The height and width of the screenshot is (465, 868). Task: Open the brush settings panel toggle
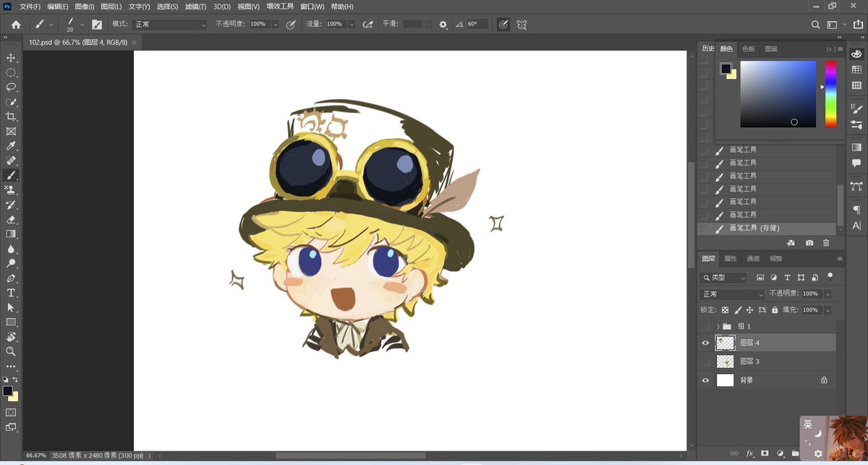96,24
